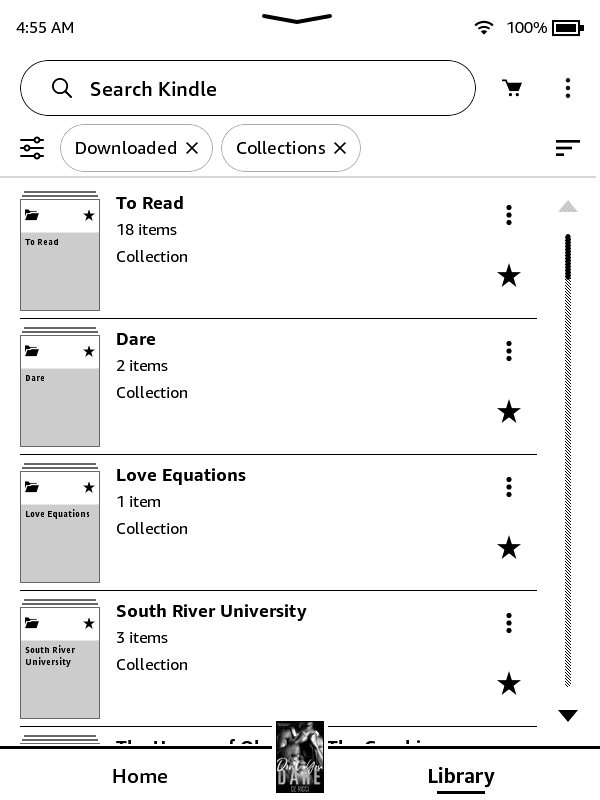Toggle favorite star on Dare collection

pyautogui.click(x=509, y=412)
